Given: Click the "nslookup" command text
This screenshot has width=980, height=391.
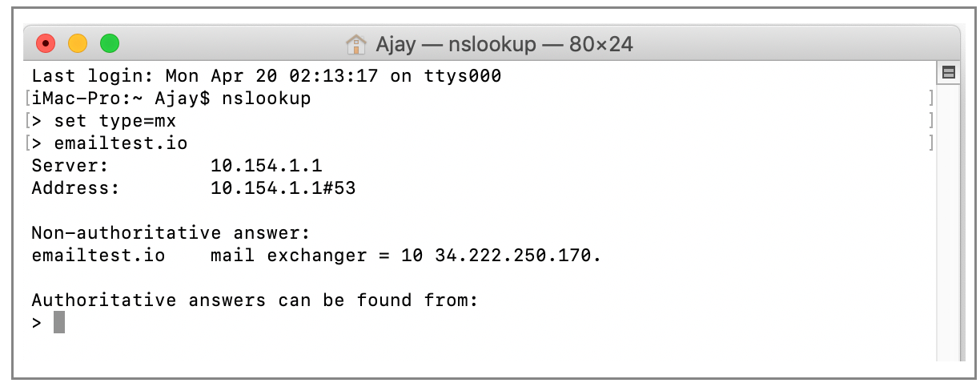Looking at the screenshot, I should (x=267, y=99).
